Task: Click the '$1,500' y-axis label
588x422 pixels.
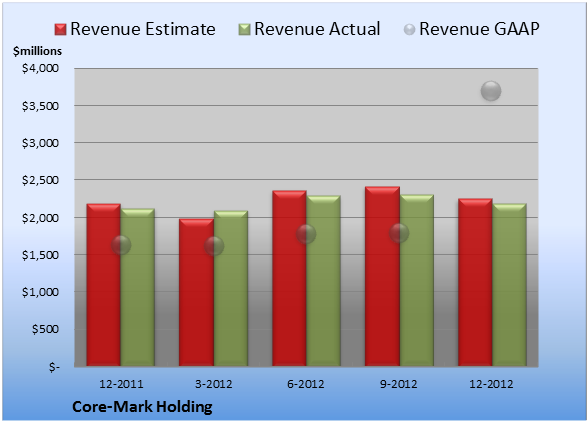Action: click(x=40, y=255)
